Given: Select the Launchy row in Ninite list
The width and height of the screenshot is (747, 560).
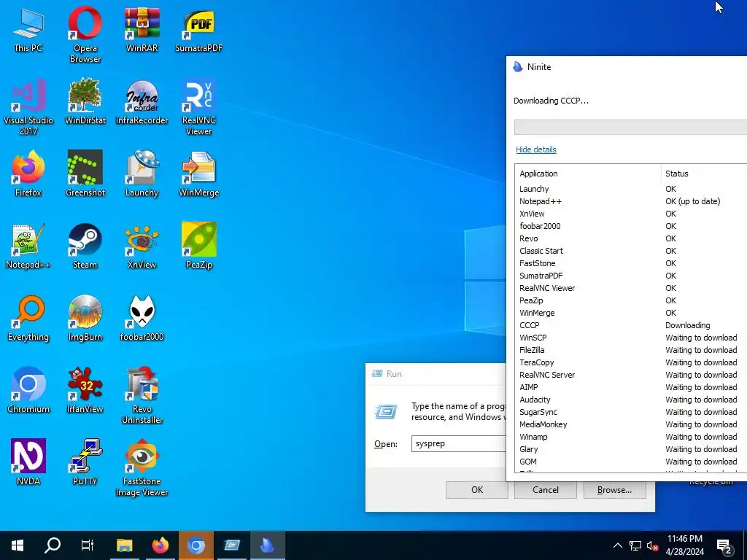Looking at the screenshot, I should coord(631,189).
